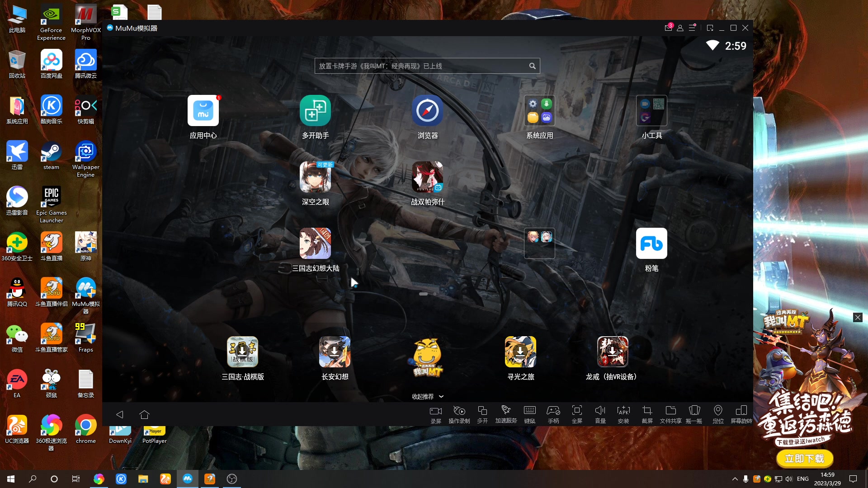Screen dimensions: 868x488
Task: Download the recommended 龙戒 game
Action: coord(613,352)
